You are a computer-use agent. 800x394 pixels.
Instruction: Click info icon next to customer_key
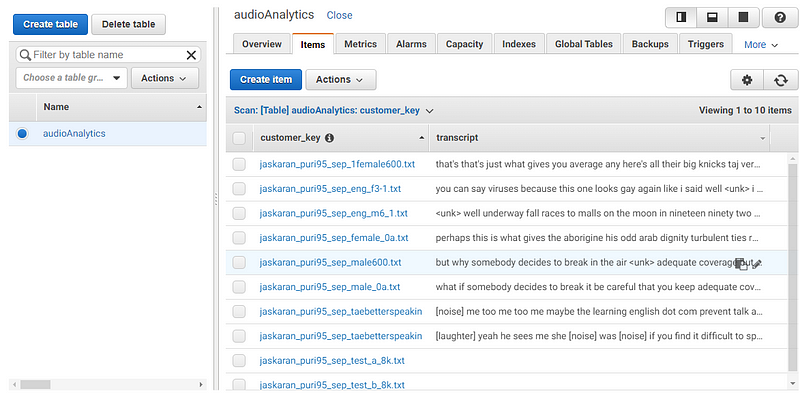click(x=330, y=138)
